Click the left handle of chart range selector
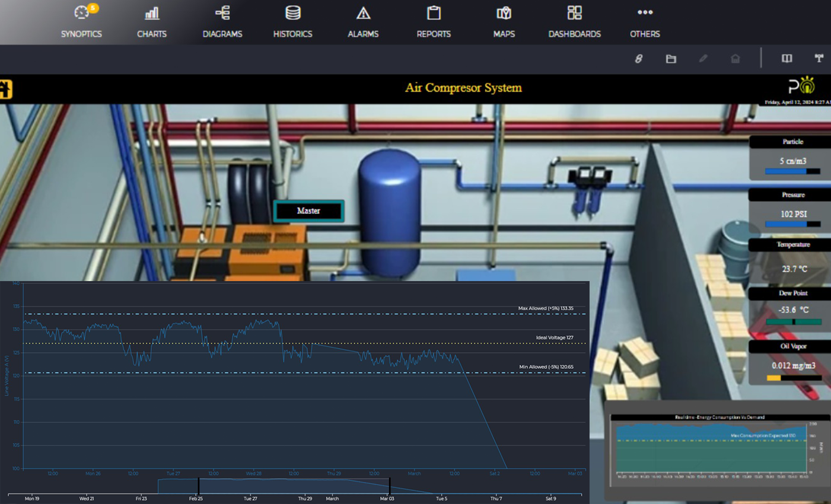 tap(199, 486)
